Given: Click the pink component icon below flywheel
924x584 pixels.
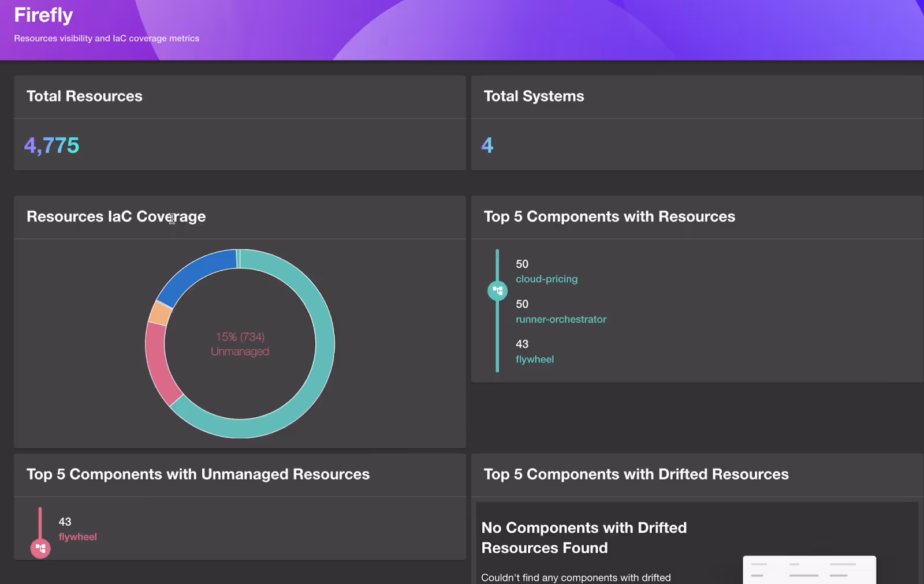Looking at the screenshot, I should 40,548.
